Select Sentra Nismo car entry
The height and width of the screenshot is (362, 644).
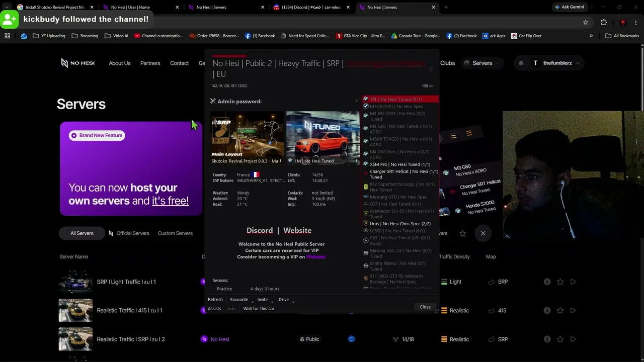(400, 266)
